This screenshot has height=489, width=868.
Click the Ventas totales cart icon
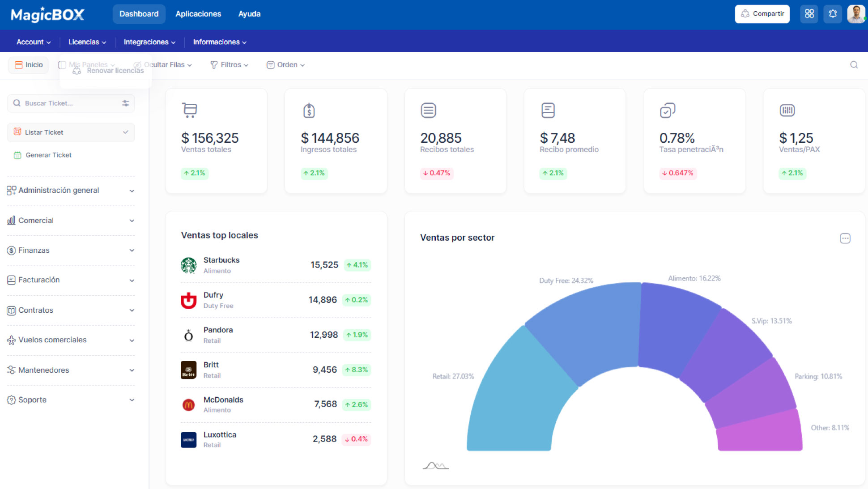pos(190,110)
